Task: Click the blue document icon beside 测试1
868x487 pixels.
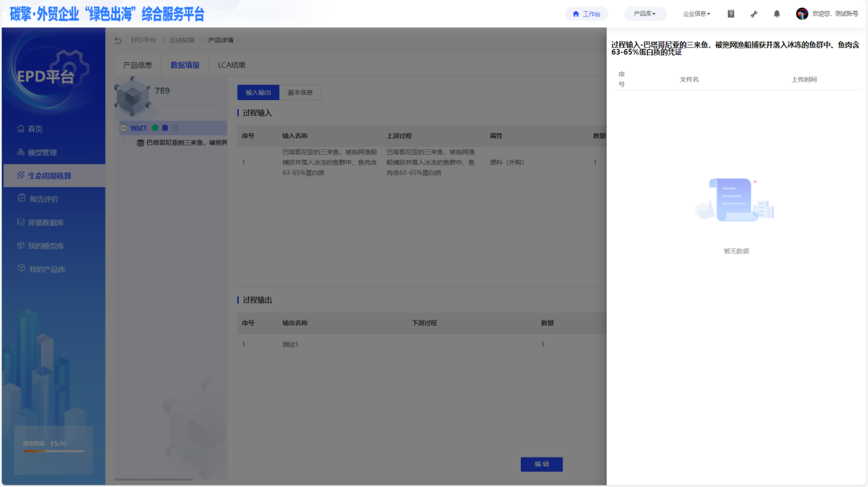Action: pyautogui.click(x=165, y=128)
